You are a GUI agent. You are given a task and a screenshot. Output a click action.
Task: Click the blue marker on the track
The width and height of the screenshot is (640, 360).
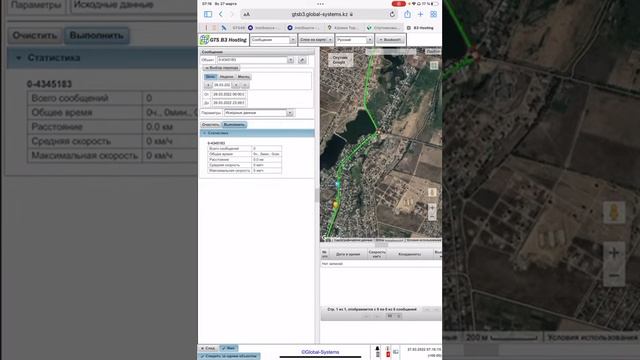coord(337,184)
